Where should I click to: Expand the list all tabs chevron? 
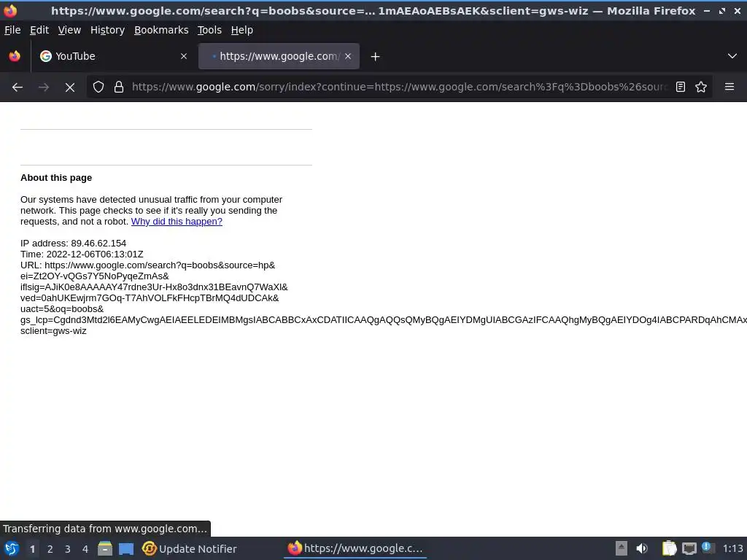point(732,56)
